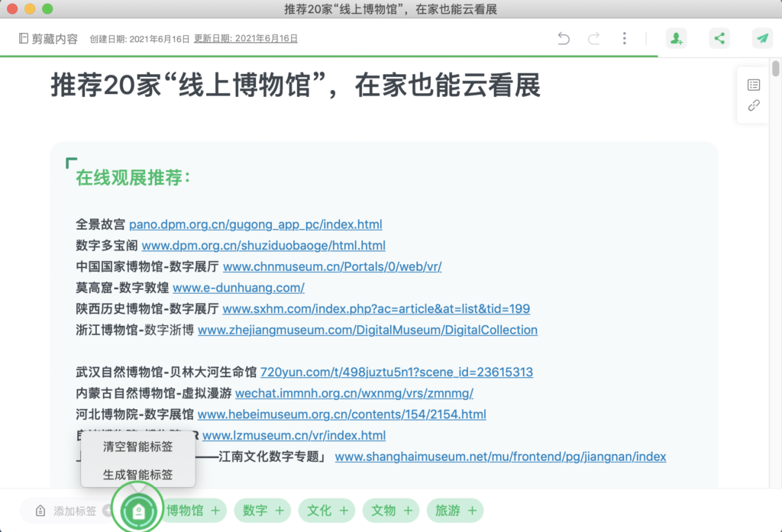Click the chain link icon in side panel
Viewport: 782px width, 532px height.
(x=754, y=105)
